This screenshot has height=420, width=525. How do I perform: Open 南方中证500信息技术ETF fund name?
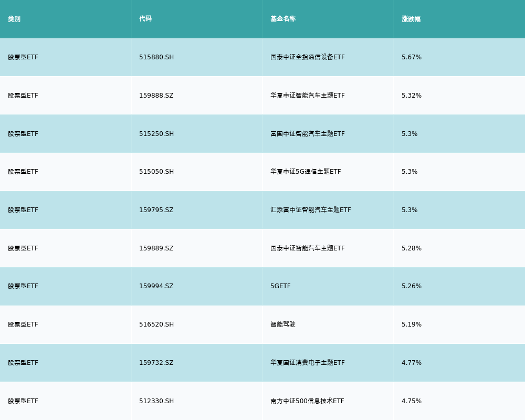coord(307,401)
